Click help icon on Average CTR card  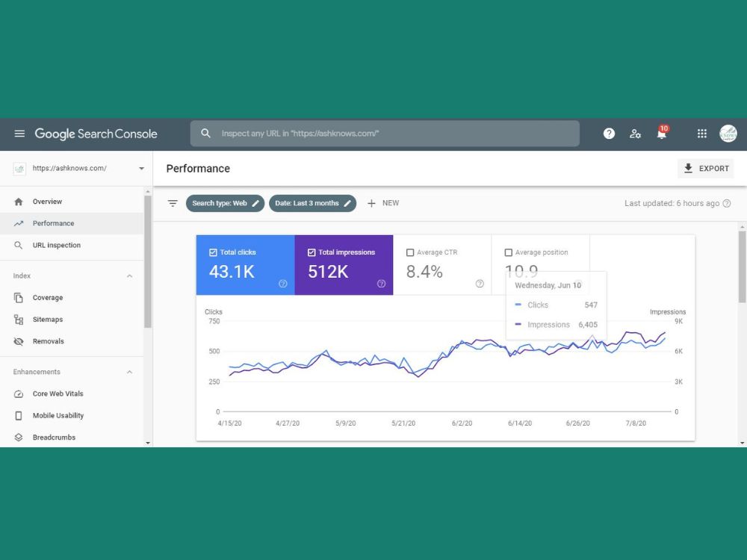[x=480, y=284]
